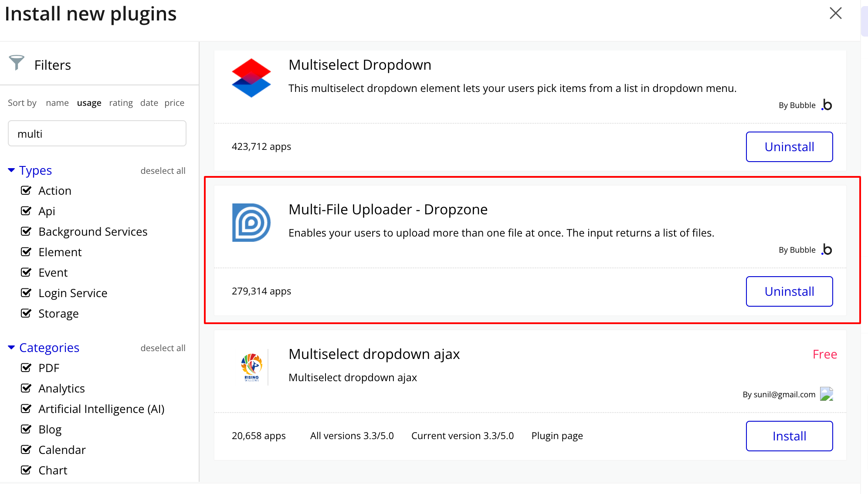Image resolution: width=868 pixels, height=494 pixels.
Task: Collapse the Categories filter section
Action: pyautogui.click(x=44, y=348)
